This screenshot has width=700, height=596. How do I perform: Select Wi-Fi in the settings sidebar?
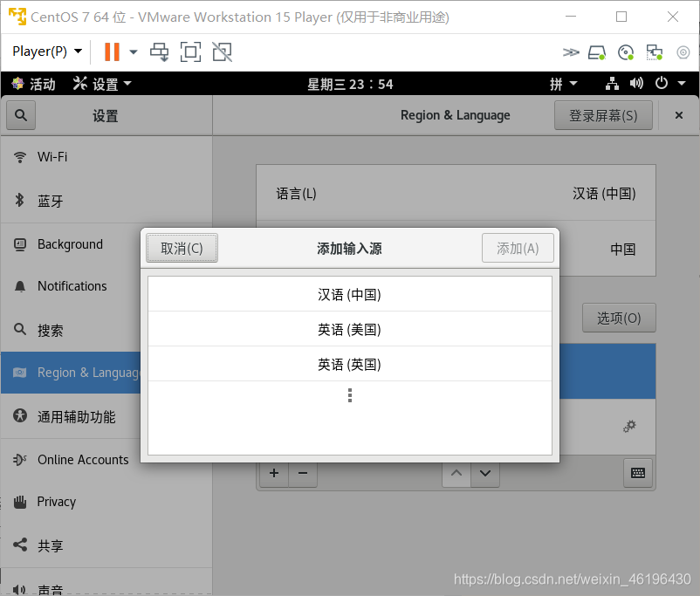[106, 157]
